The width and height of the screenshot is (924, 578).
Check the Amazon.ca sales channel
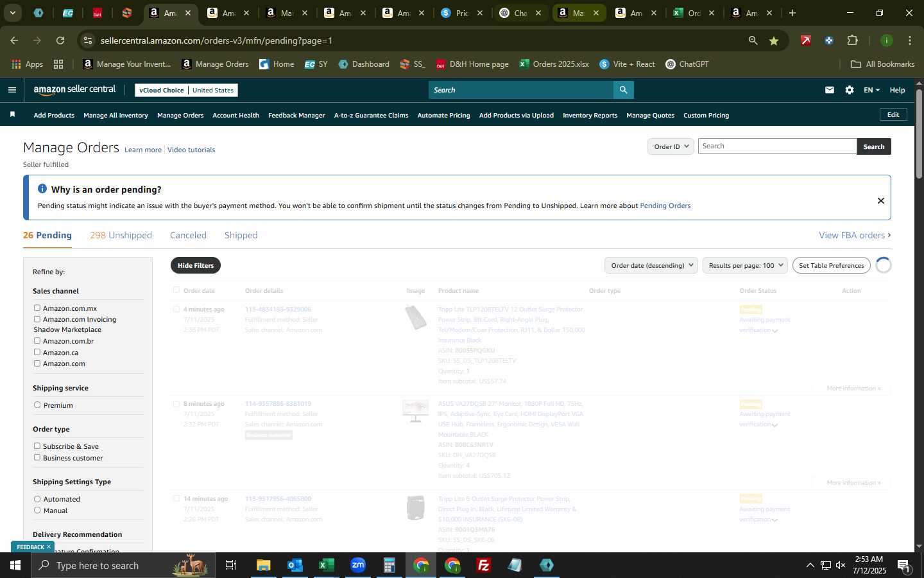click(x=37, y=352)
